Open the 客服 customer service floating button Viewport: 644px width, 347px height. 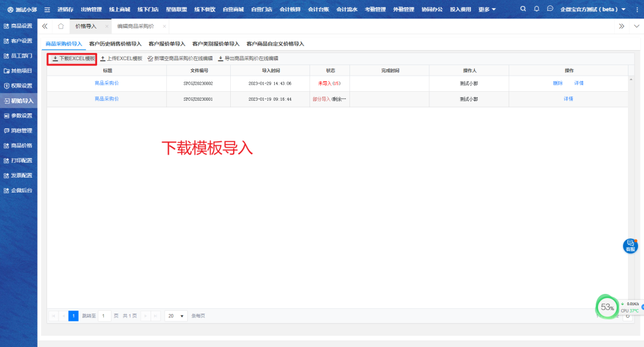pos(630,245)
